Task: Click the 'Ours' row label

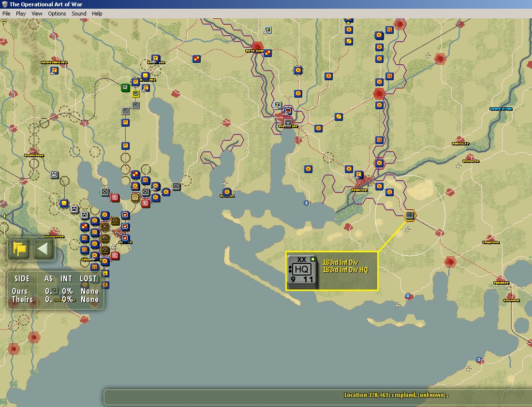Action: tap(20, 291)
